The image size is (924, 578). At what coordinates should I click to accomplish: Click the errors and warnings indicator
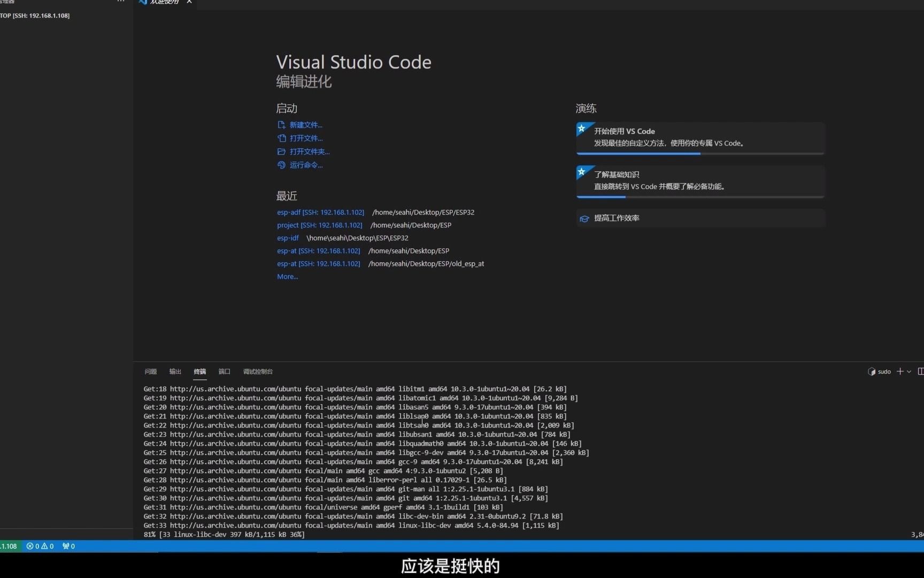pyautogui.click(x=40, y=546)
